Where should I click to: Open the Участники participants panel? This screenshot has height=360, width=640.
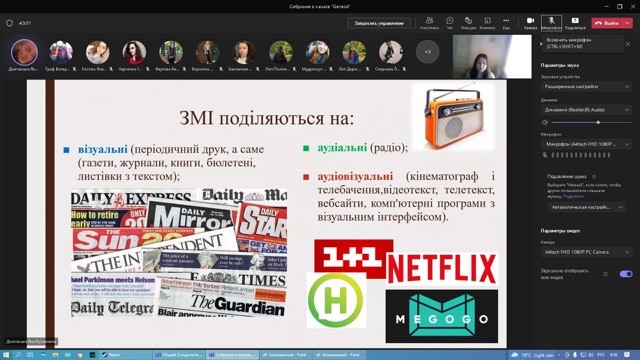[429, 23]
